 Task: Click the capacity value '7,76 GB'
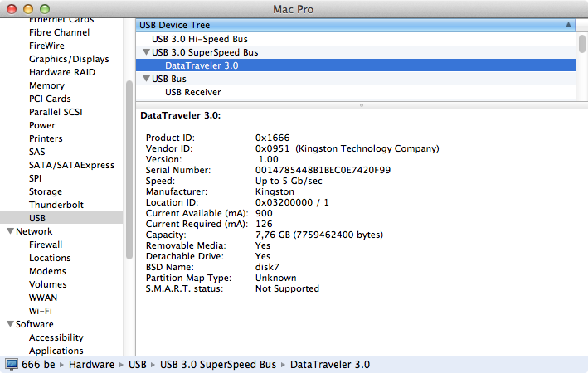click(273, 235)
